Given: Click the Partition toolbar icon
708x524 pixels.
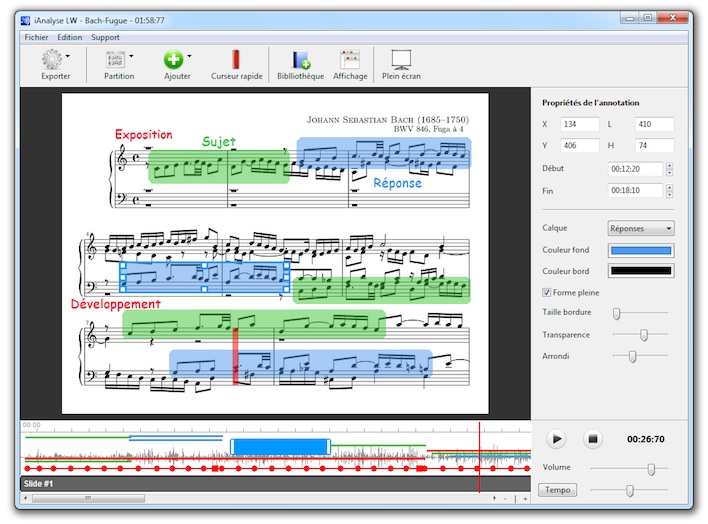Looking at the screenshot, I should point(115,60).
